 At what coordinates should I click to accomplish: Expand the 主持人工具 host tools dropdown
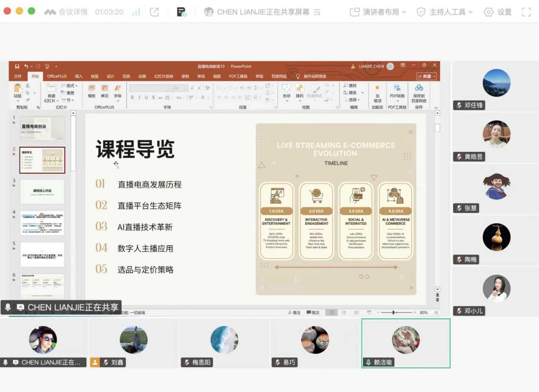point(445,12)
